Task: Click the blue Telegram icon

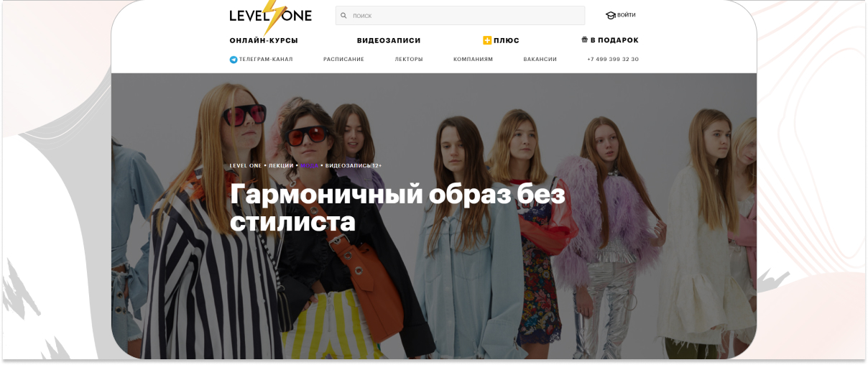Action: tap(234, 60)
